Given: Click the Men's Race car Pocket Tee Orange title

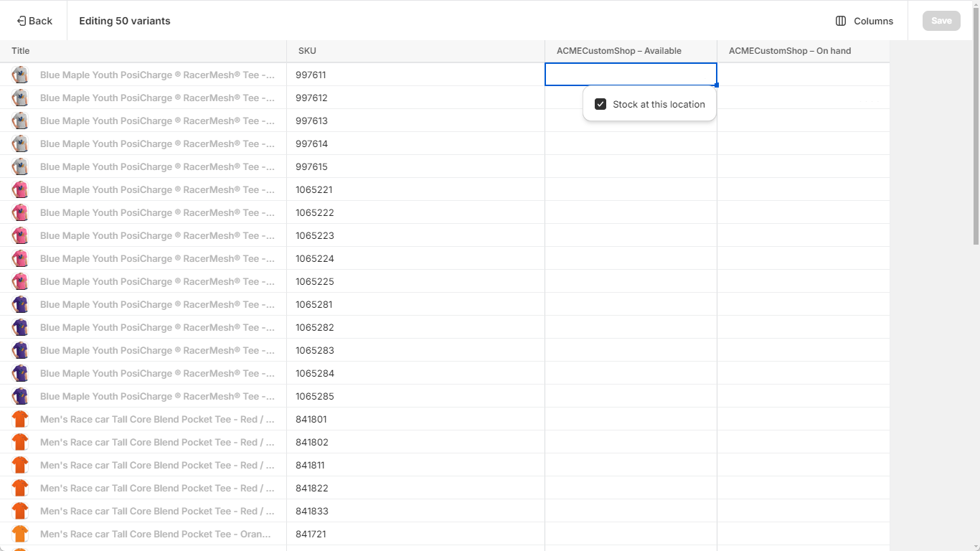Looking at the screenshot, I should (155, 534).
